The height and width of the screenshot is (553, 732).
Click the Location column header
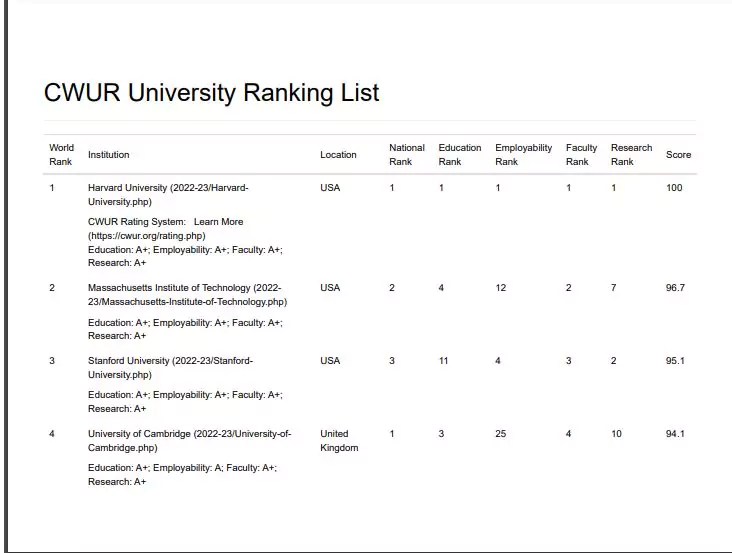pyautogui.click(x=338, y=154)
